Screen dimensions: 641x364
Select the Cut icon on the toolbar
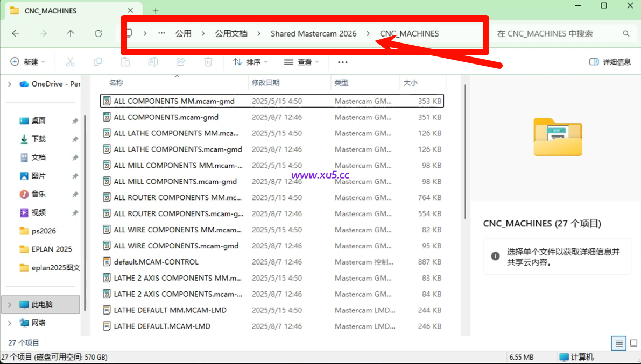point(69,62)
